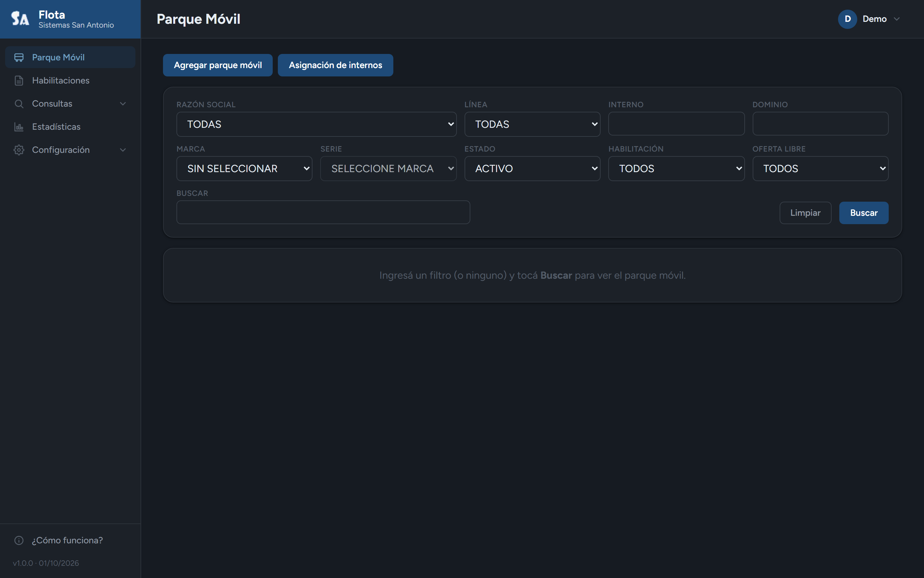924x578 pixels.
Task: Expand the Consultas submenu chevron
Action: pos(123,104)
